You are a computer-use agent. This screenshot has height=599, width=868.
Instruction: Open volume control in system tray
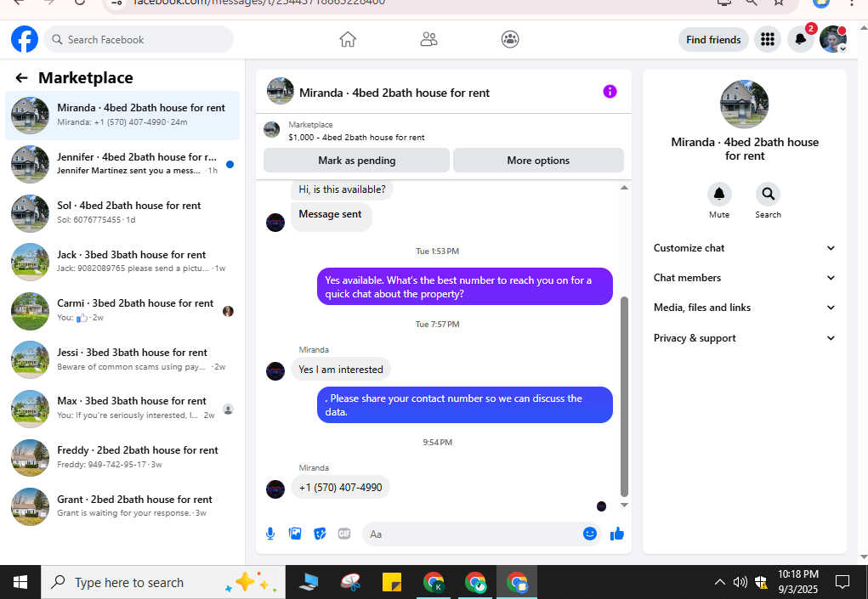[740, 582]
